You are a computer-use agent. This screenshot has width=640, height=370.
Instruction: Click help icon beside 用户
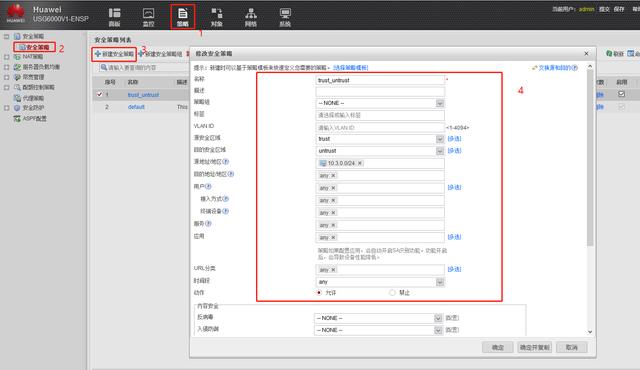(208, 186)
